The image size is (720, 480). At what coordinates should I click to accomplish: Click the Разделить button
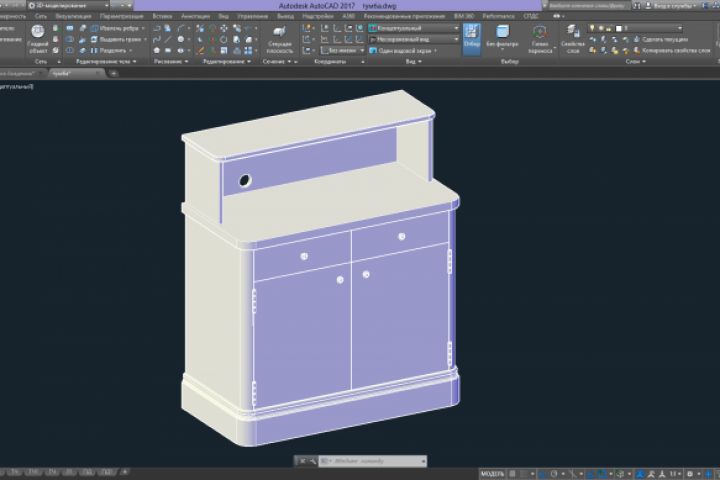pos(112,51)
